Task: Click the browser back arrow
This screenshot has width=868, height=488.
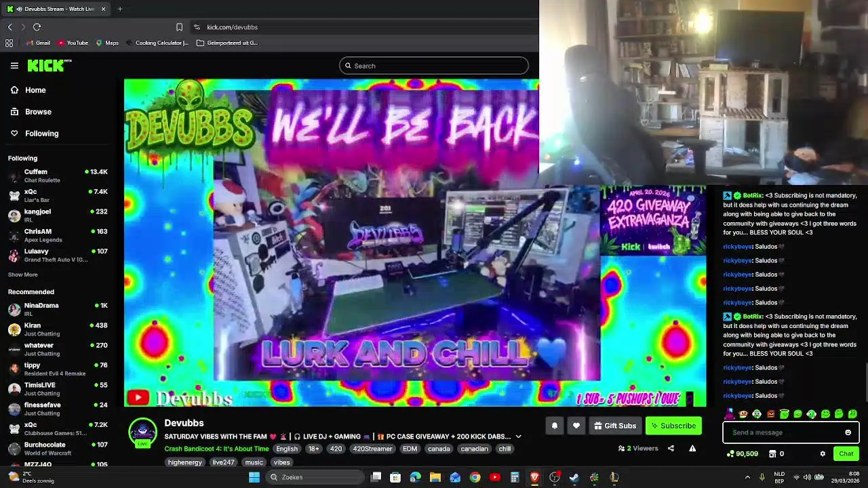Action: [x=9, y=27]
